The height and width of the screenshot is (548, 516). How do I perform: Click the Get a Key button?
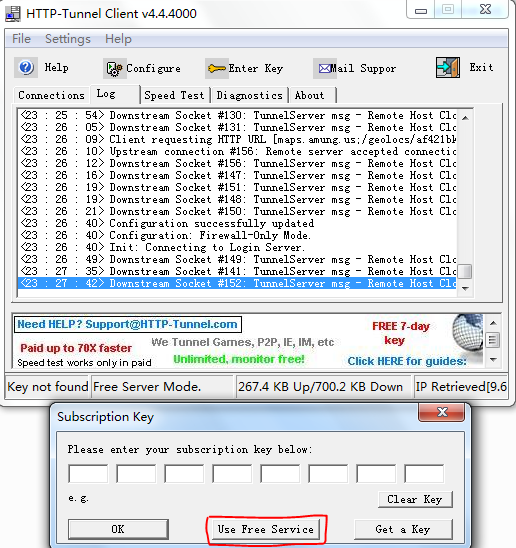[x=403, y=529]
